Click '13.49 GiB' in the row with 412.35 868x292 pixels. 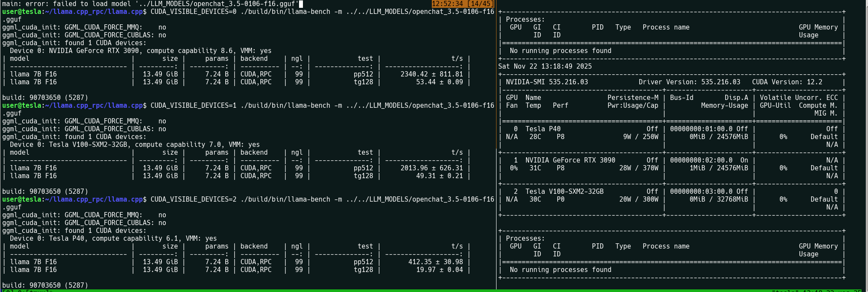(161, 262)
